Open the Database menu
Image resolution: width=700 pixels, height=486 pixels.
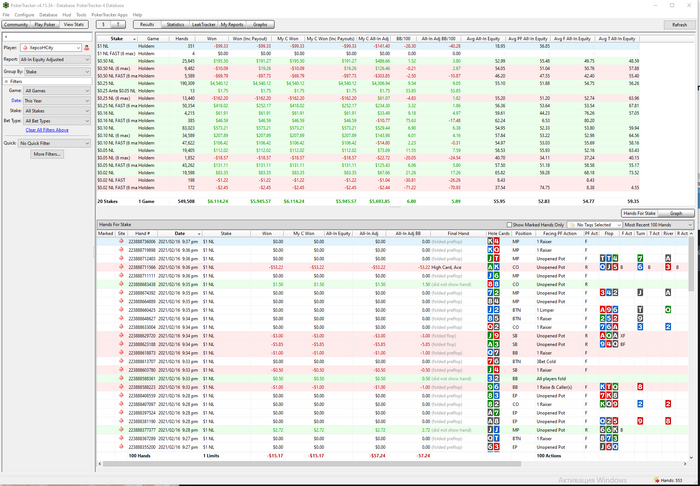click(x=48, y=15)
